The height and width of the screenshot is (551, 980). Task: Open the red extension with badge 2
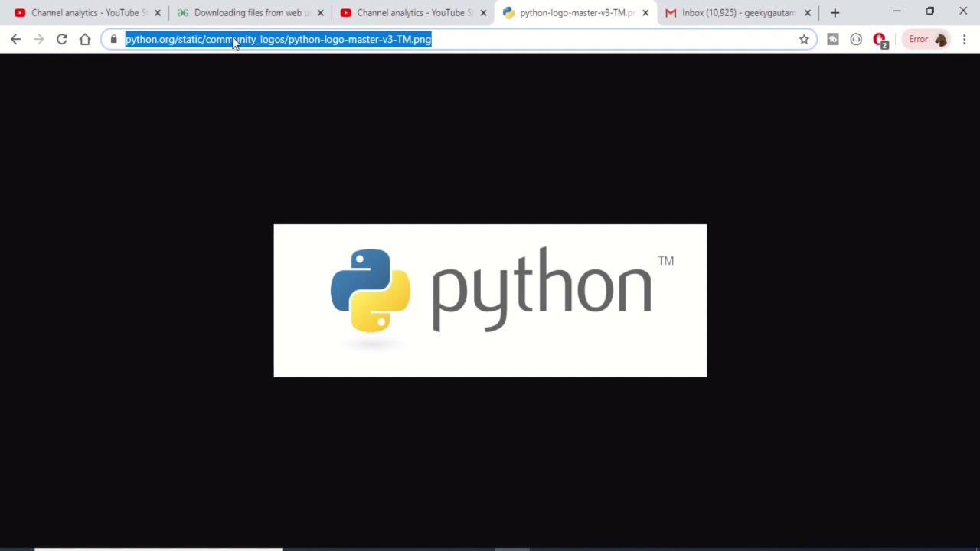(880, 40)
